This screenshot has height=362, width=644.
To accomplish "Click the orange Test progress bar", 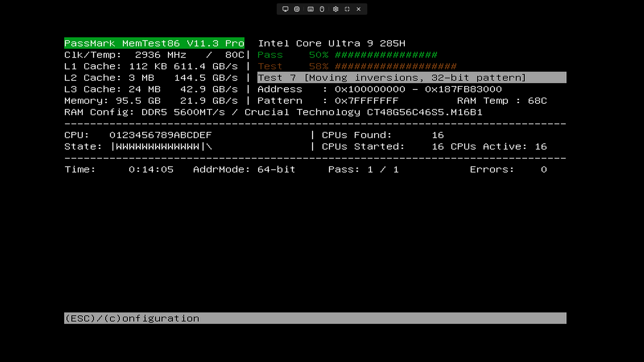I will (x=395, y=66).
